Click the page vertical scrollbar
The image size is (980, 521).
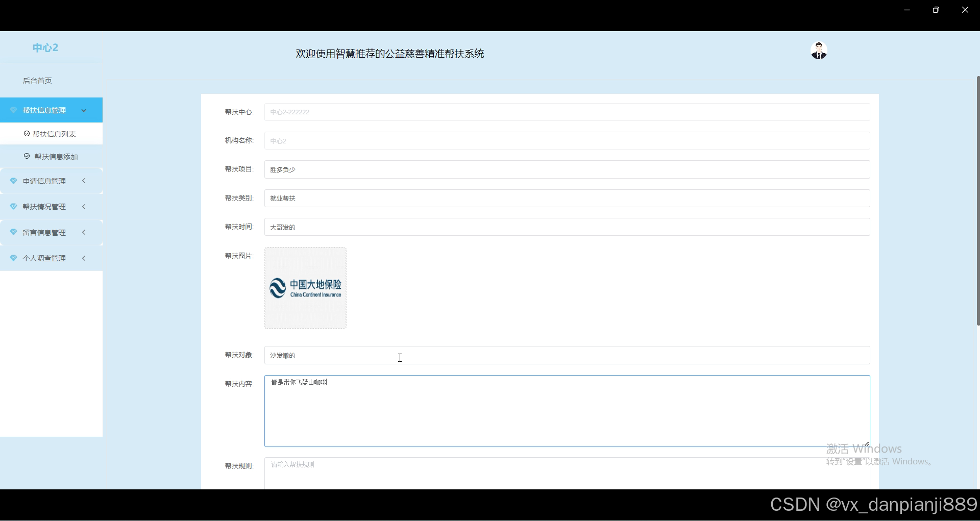coord(978,201)
